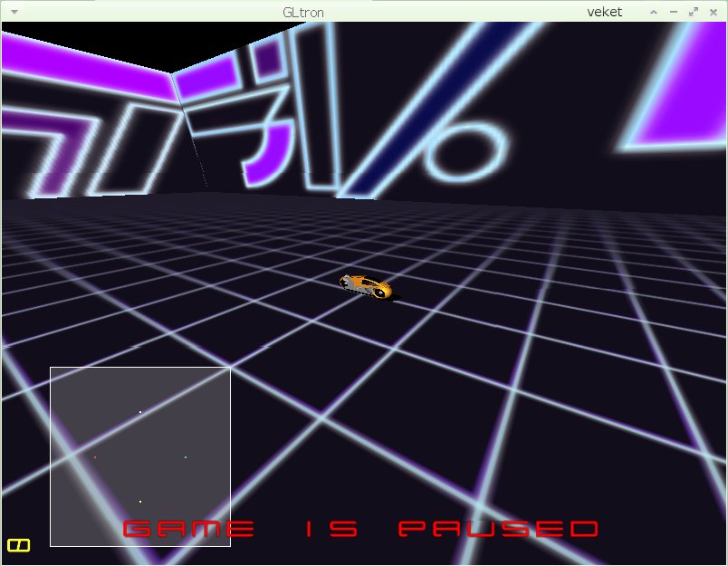Image resolution: width=728 pixels, height=566 pixels.
Task: Click the white player dot in minimap
Action: pos(140,412)
